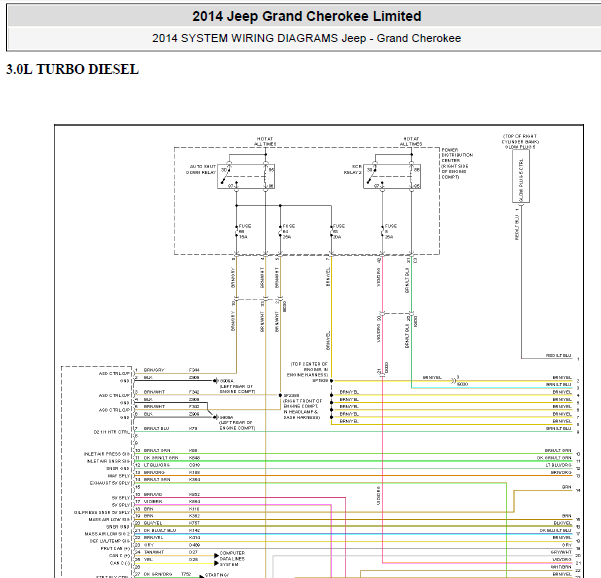This screenshot has width=601, height=578.
Task: Click the 'INLET AIR PRESS SIG' pin label
Action: (107, 454)
